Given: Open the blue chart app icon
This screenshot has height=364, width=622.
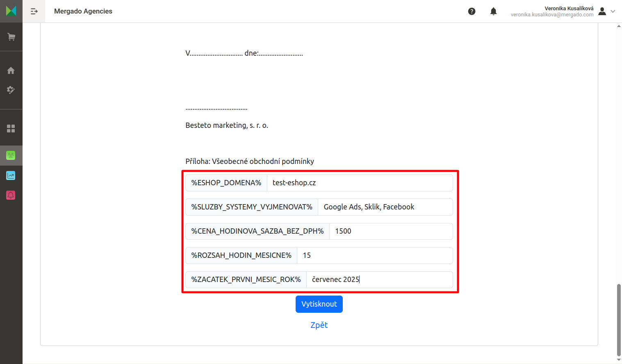Looking at the screenshot, I should pos(11,175).
